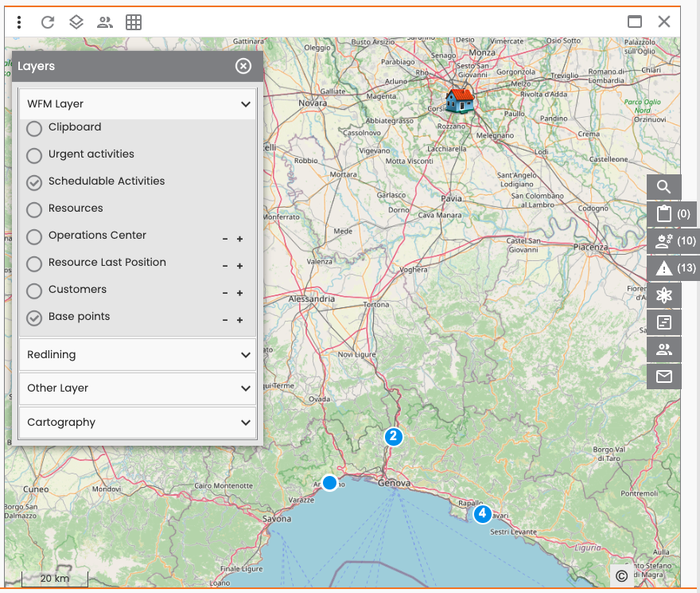Click plus for Resource Last Position
Image resolution: width=700 pixels, height=593 pixels.
239,266
